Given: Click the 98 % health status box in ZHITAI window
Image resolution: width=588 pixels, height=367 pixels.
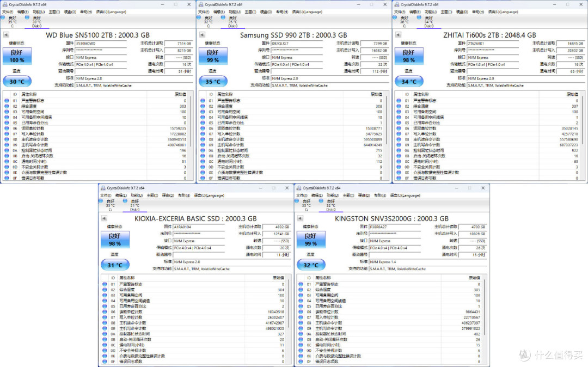Looking at the screenshot, I should point(409,56).
